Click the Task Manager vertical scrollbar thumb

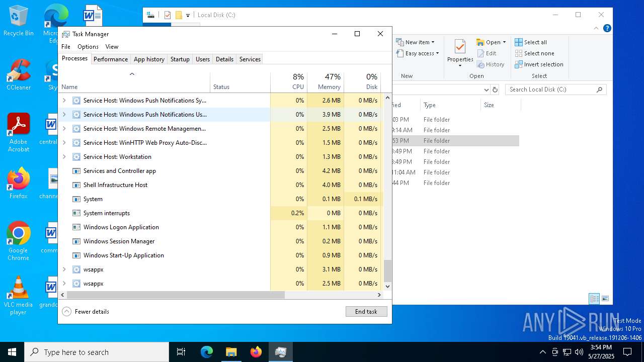pos(387,271)
